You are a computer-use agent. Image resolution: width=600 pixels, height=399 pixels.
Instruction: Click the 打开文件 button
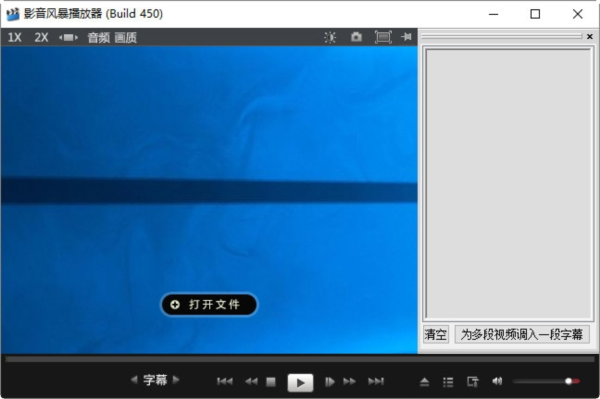(x=209, y=305)
